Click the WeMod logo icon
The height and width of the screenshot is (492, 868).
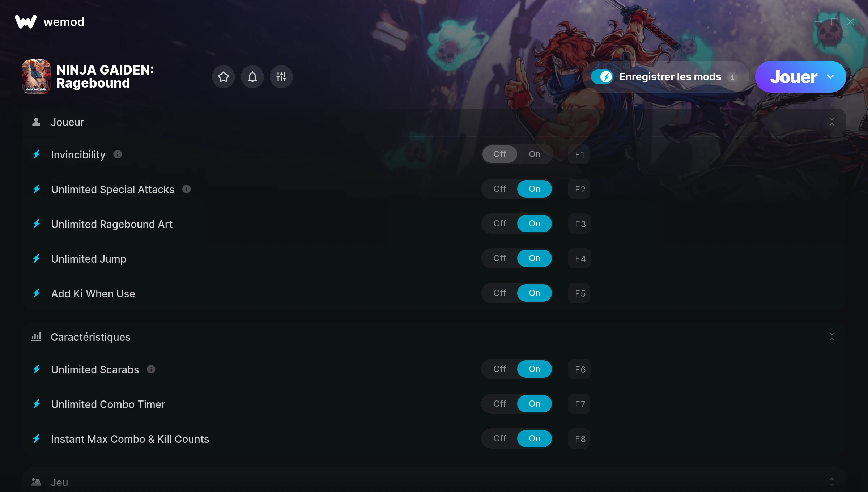26,22
